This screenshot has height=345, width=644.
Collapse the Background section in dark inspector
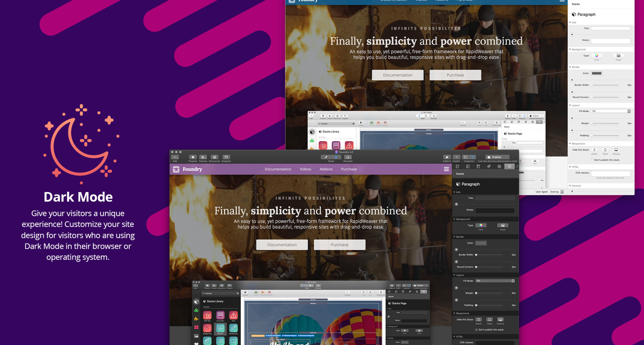point(454,219)
